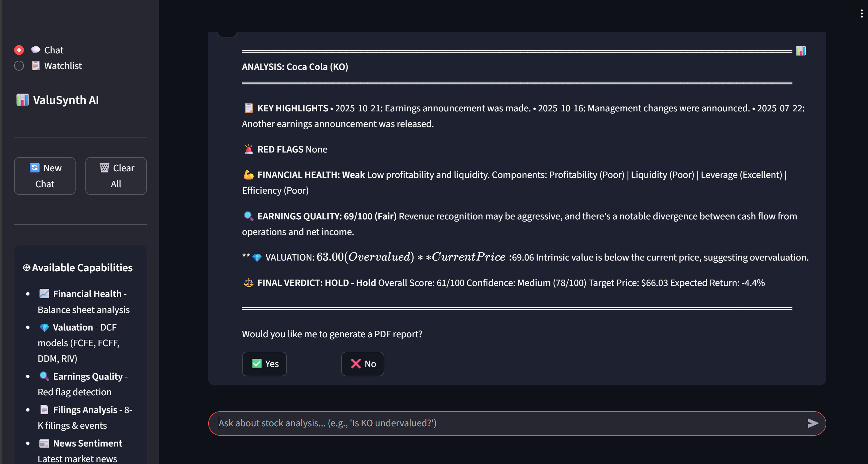Click the chart avatar icon beside analysis
Viewport: 868px width, 464px height.
pyautogui.click(x=801, y=51)
